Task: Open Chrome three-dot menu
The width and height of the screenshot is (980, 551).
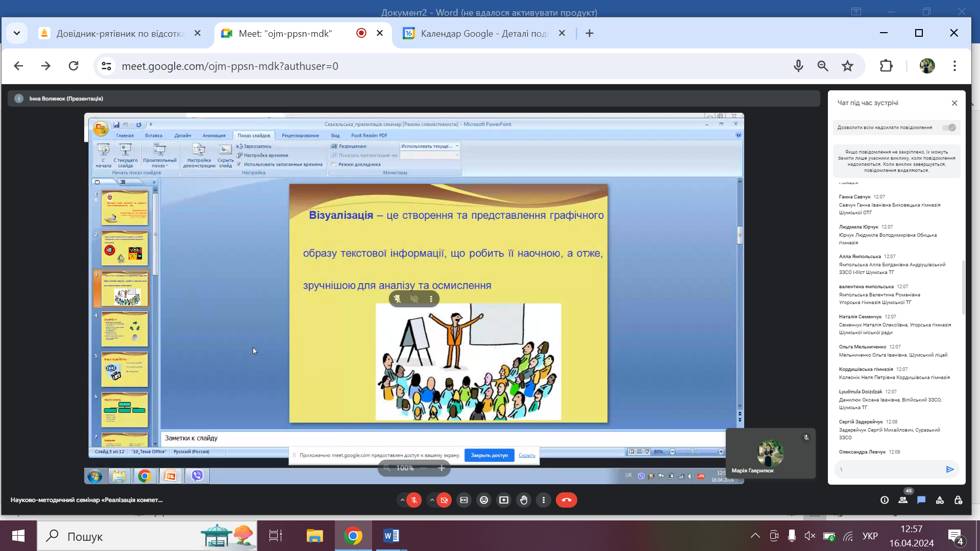Action: (x=954, y=66)
